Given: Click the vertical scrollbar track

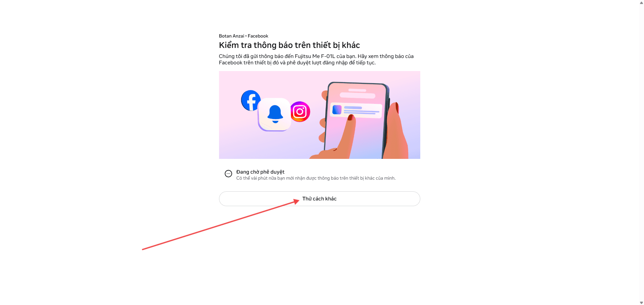Looking at the screenshot, I should (x=641, y=152).
